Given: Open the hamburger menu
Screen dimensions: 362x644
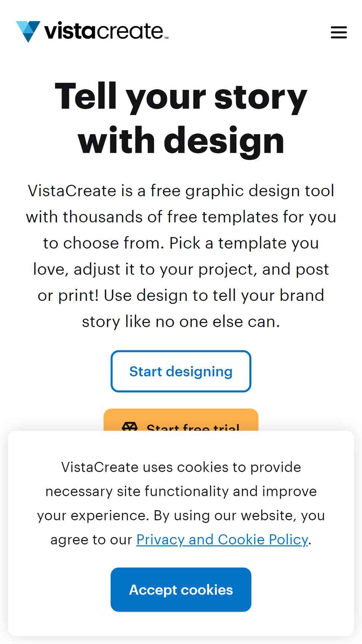Looking at the screenshot, I should coord(339,32).
